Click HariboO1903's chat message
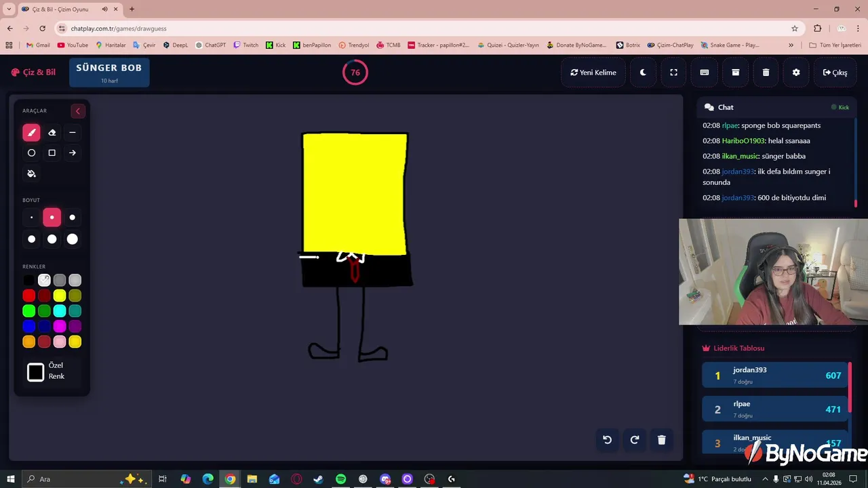This screenshot has width=868, height=488. (756, 141)
